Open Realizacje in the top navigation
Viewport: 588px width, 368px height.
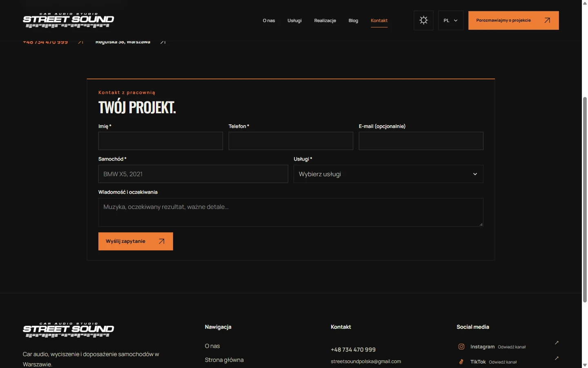point(325,20)
